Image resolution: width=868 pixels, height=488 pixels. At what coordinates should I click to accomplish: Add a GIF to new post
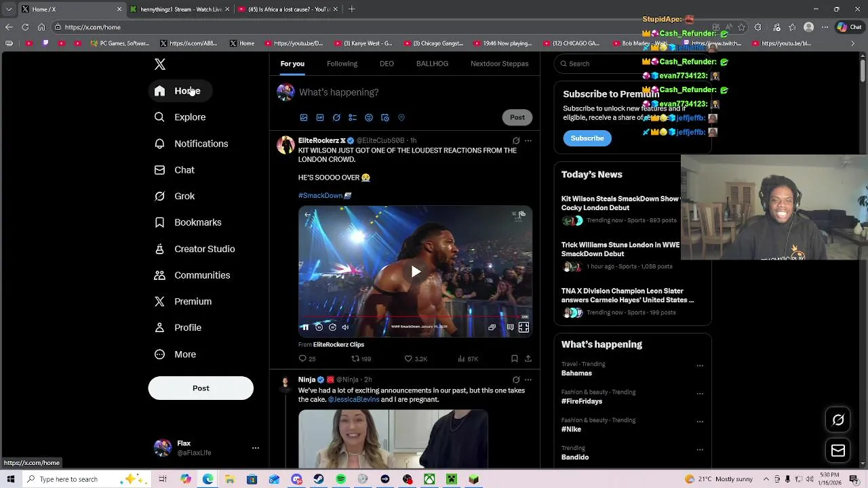point(320,117)
